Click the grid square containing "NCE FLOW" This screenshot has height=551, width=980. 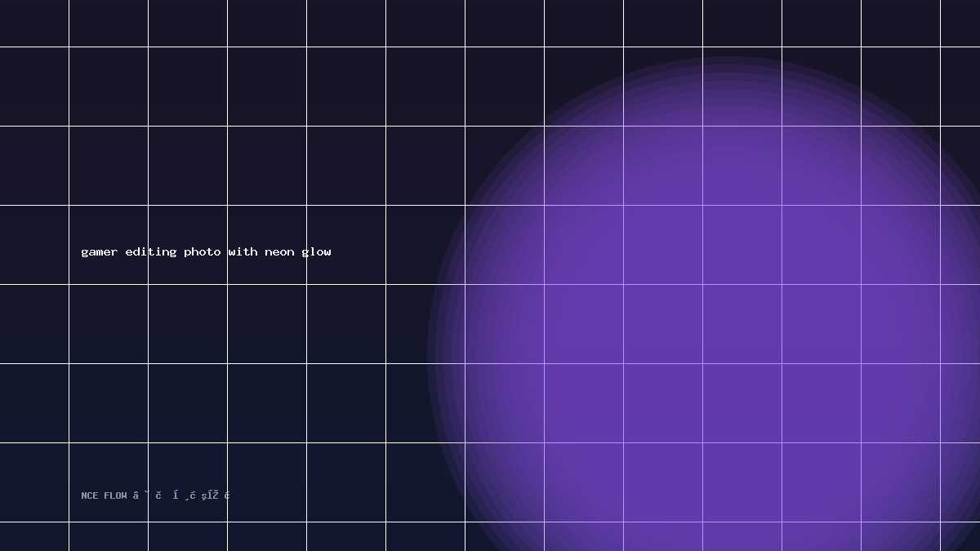point(109,482)
